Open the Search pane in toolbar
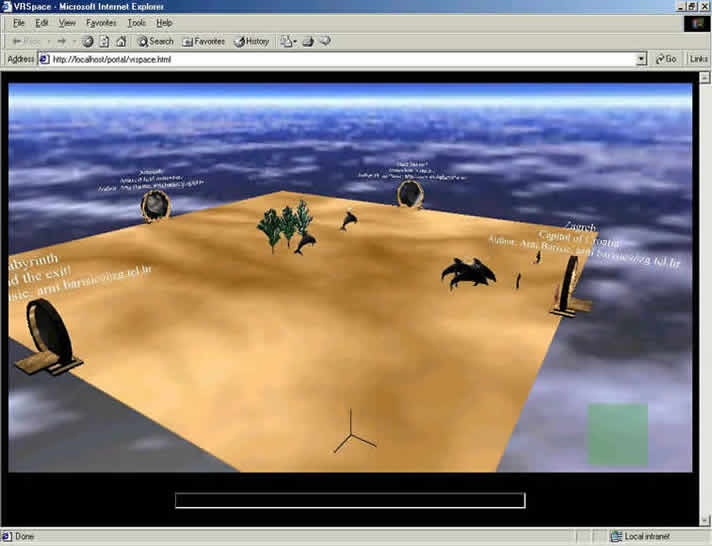 (155, 41)
